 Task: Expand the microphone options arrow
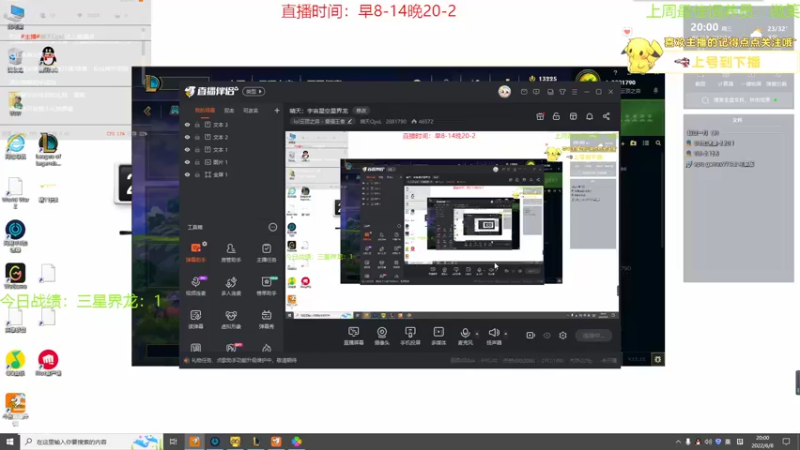point(477,334)
